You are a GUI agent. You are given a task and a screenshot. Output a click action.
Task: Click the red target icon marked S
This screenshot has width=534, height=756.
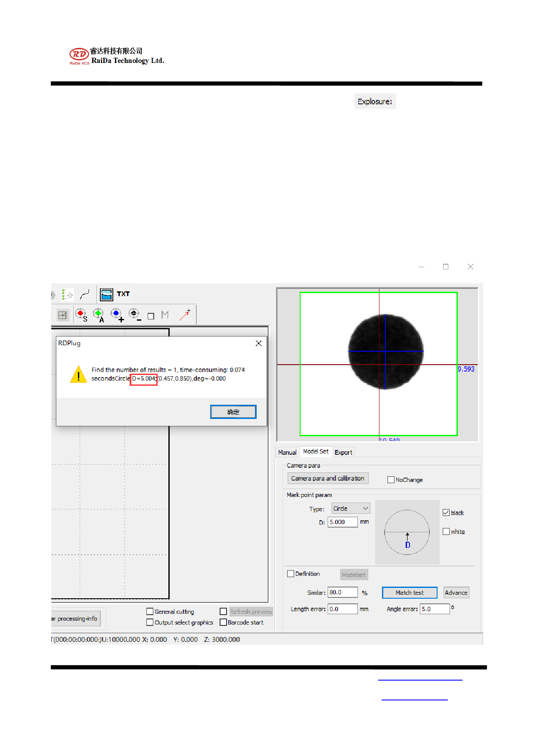81,315
